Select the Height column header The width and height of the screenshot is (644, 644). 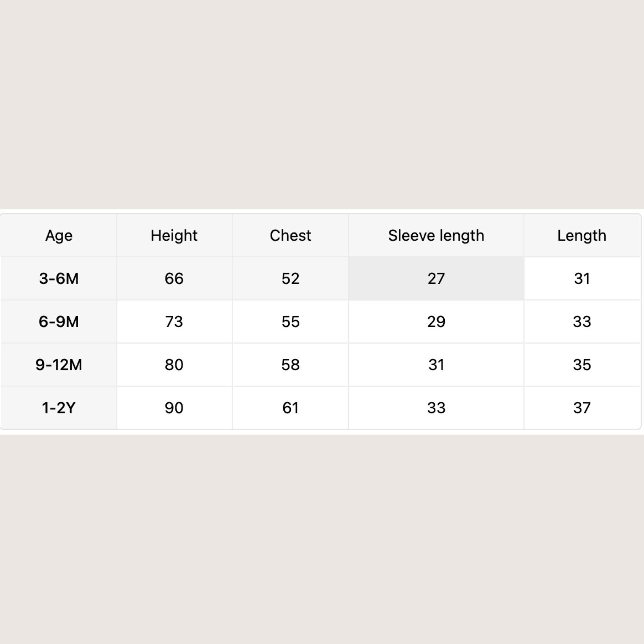click(x=174, y=236)
